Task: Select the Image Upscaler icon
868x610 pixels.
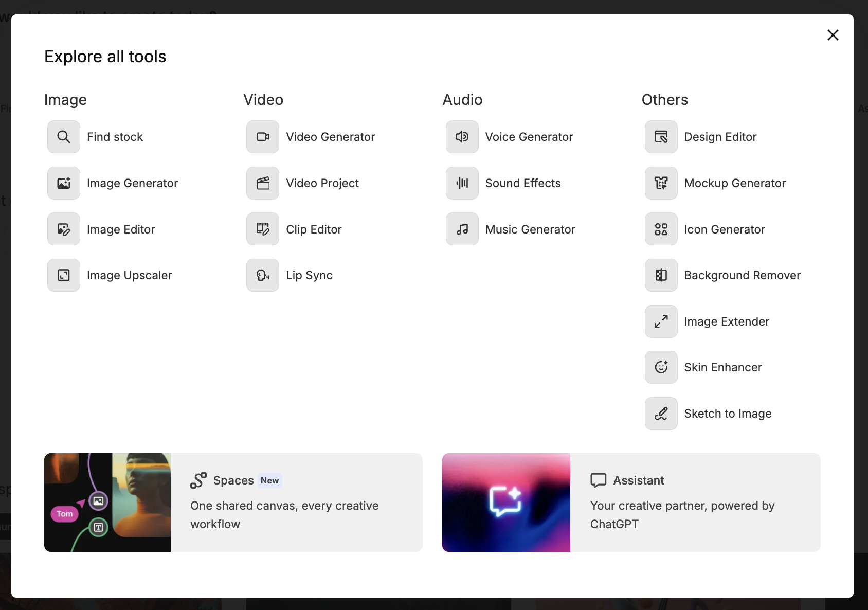Action: click(x=64, y=275)
